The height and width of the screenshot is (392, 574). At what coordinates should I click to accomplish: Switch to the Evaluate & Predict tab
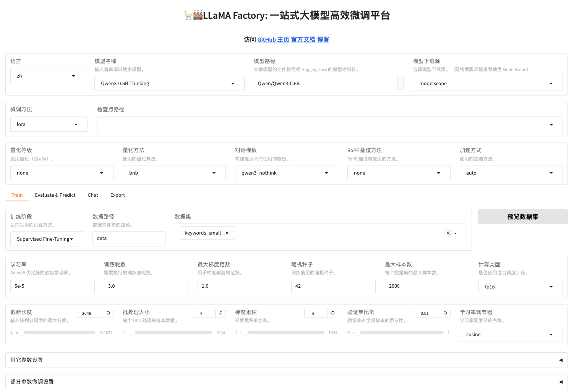pos(55,195)
